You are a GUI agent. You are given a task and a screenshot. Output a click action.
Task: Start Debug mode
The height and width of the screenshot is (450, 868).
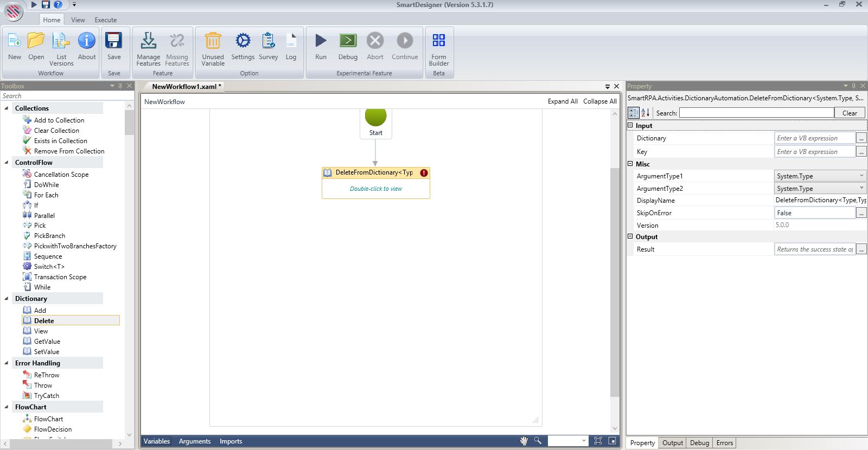(348, 41)
